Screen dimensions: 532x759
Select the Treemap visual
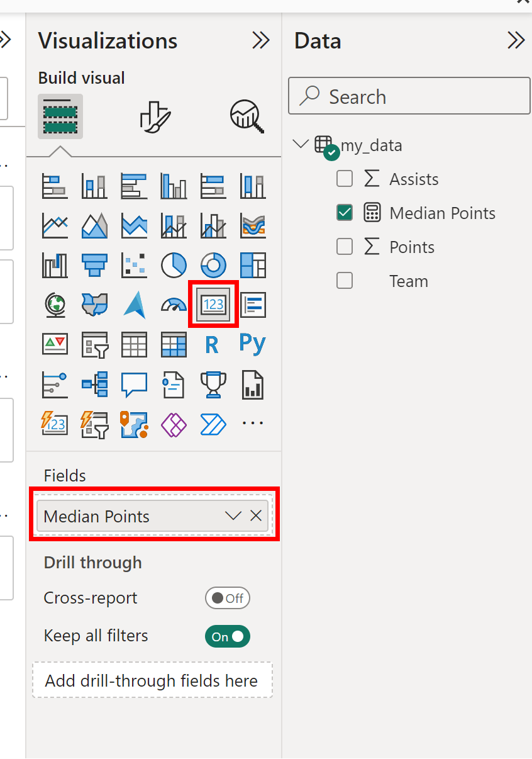pos(252,266)
